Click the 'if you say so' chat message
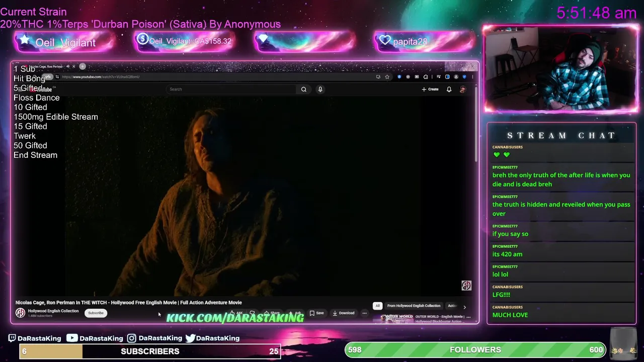The width and height of the screenshot is (644, 362). coord(510,234)
